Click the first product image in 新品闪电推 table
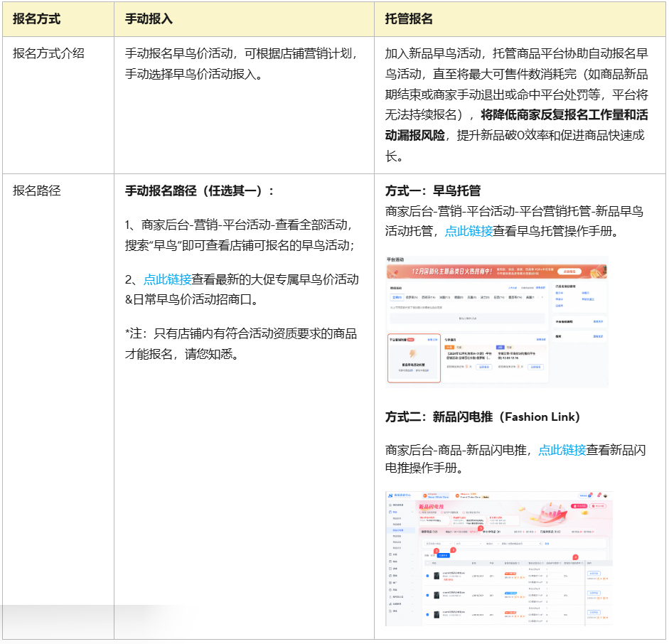The image size is (669, 644). coord(436,576)
